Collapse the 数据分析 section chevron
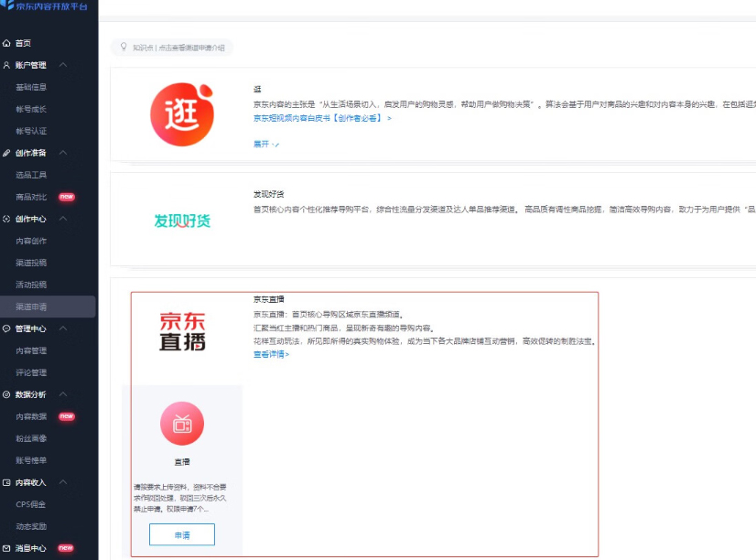Image resolution: width=756 pixels, height=560 pixels. [x=61, y=394]
